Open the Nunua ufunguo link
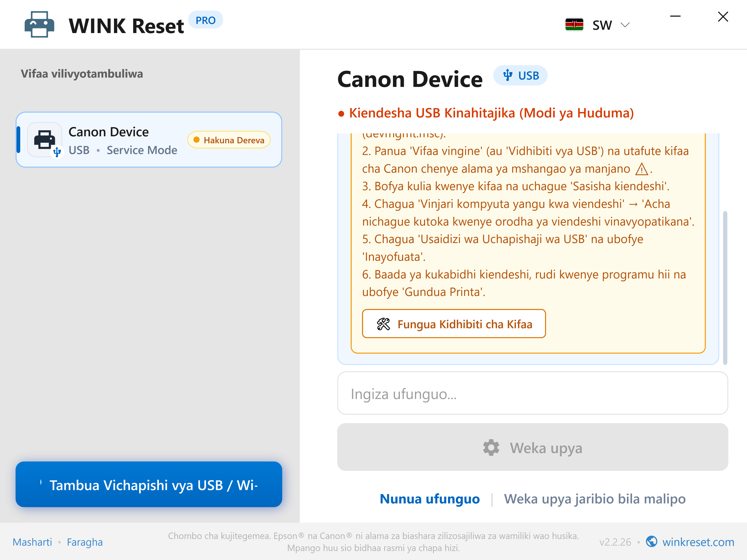This screenshot has height=560, width=747. coord(430,499)
